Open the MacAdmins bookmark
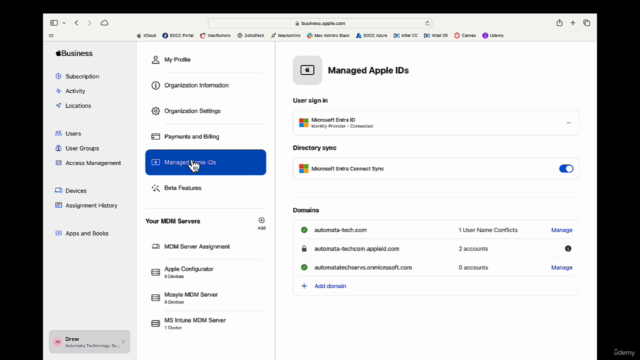Viewport: 640px width, 360px height. pyautogui.click(x=285, y=36)
